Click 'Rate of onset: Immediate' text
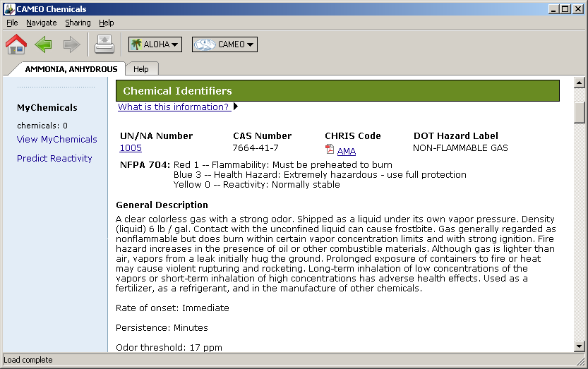Image resolution: width=588 pixels, height=369 pixels. pyautogui.click(x=172, y=308)
